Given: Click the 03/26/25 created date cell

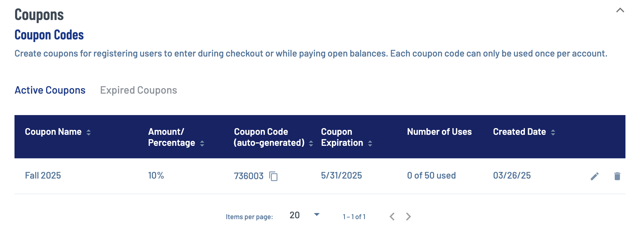Looking at the screenshot, I should (512, 175).
